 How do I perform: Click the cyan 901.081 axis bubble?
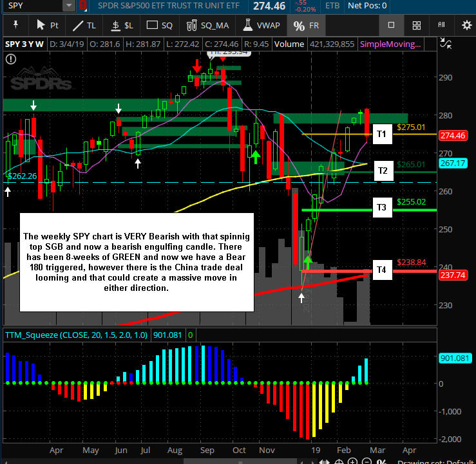(455, 358)
